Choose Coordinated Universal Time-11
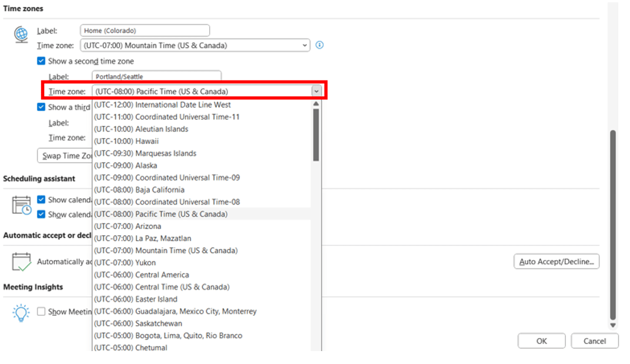The width and height of the screenshot is (630, 364). [x=202, y=117]
